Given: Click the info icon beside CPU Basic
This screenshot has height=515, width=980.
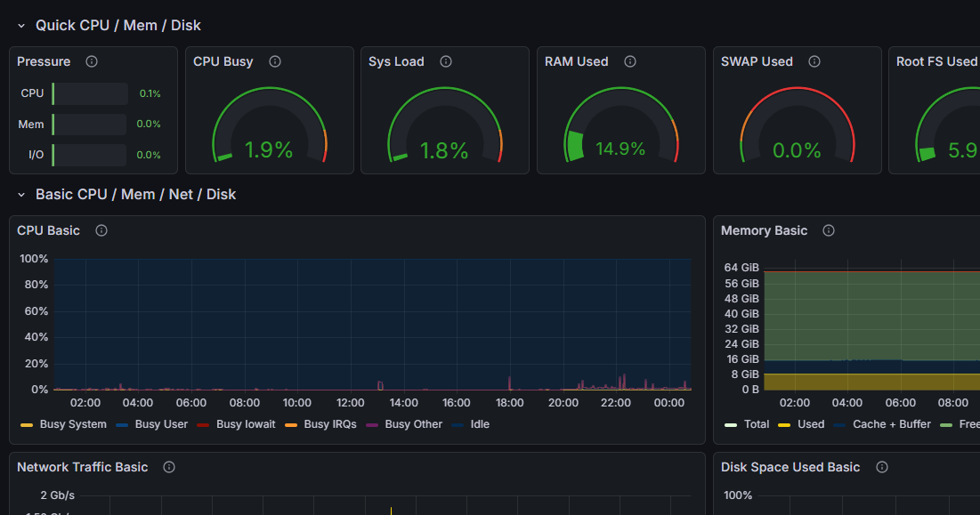Looking at the screenshot, I should (x=101, y=230).
